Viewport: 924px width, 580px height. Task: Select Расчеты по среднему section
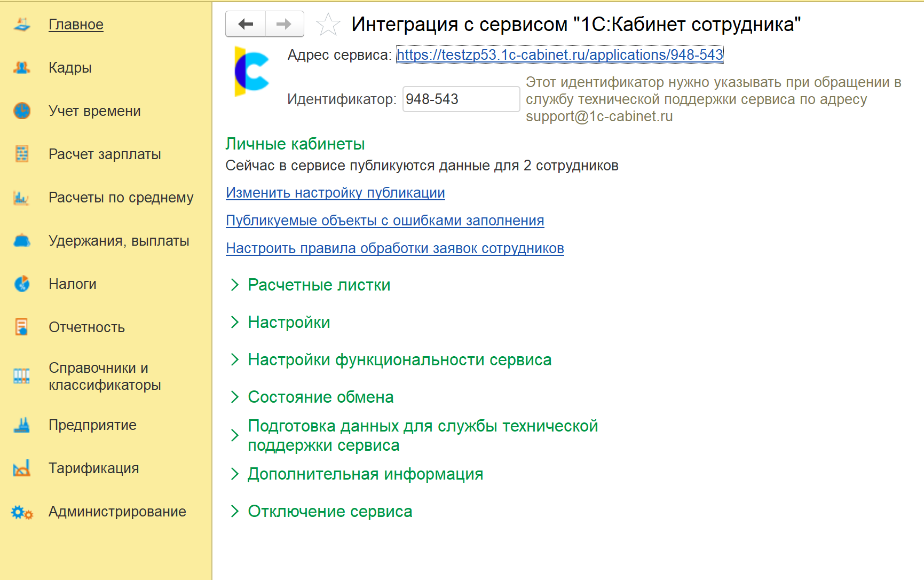pos(121,198)
